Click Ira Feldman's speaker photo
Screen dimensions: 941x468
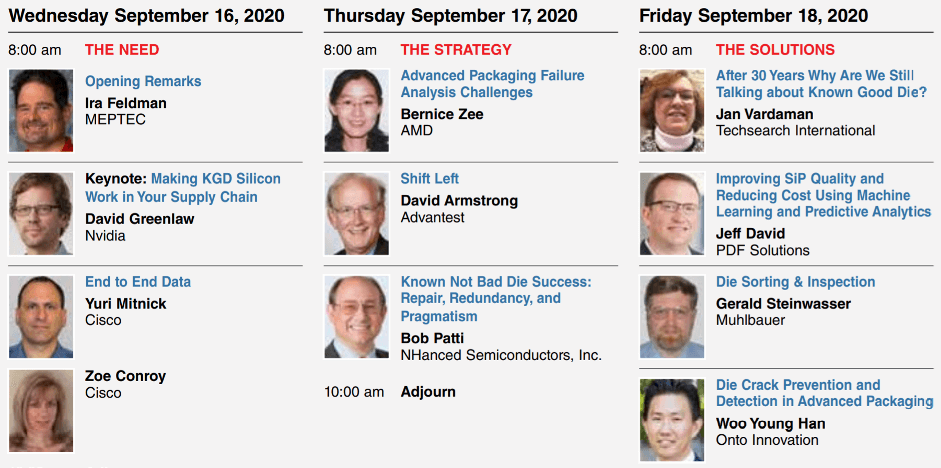[x=41, y=111]
